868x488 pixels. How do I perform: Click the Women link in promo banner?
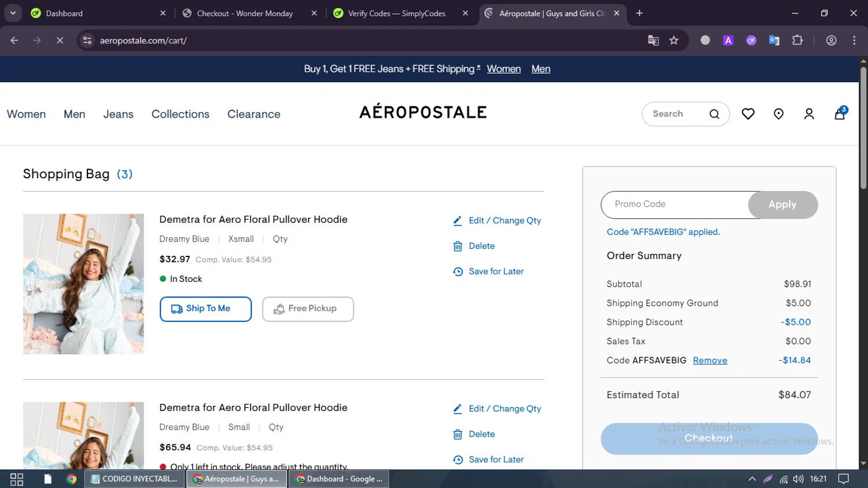[503, 69]
